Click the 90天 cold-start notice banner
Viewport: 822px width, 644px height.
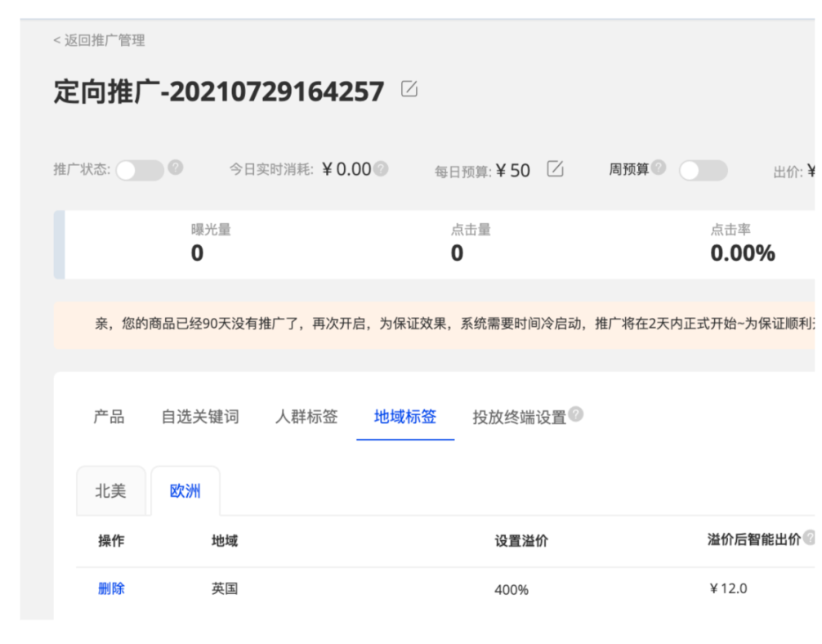[434, 325]
